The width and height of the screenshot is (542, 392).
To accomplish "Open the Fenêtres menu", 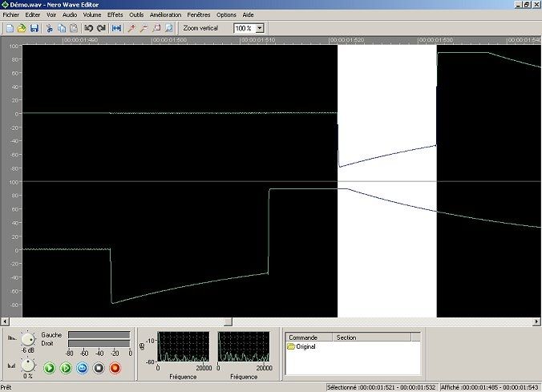I will tap(199, 15).
